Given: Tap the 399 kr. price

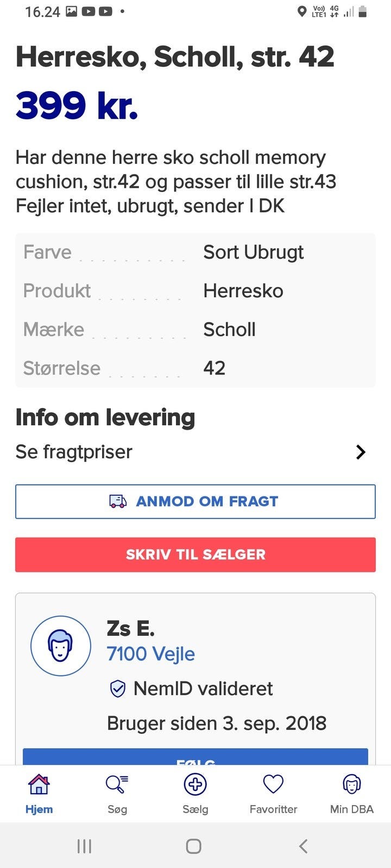Looking at the screenshot, I should pos(77,105).
